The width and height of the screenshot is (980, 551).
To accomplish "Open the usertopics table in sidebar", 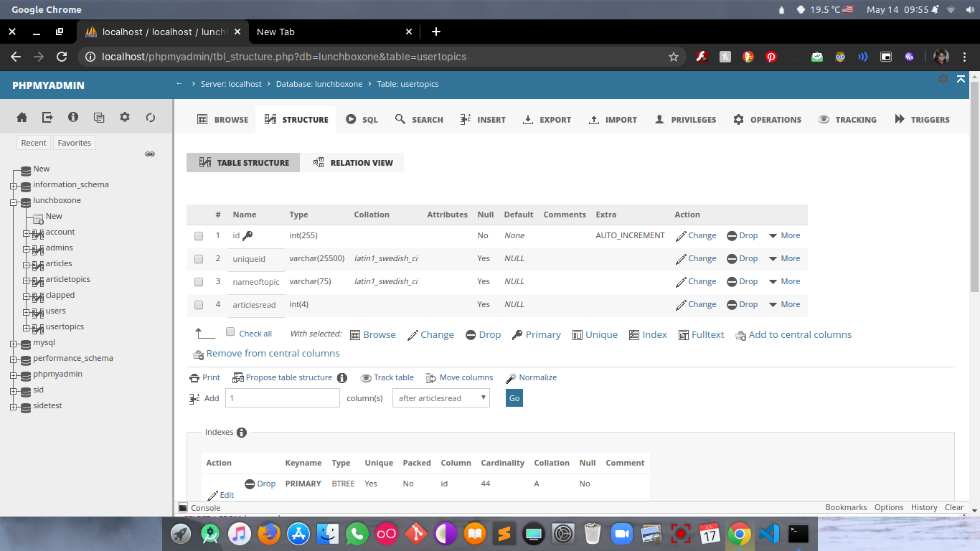I will pos(65,326).
